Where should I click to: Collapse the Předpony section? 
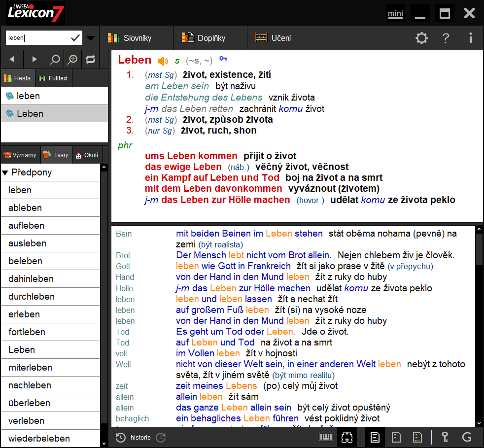click(5, 172)
